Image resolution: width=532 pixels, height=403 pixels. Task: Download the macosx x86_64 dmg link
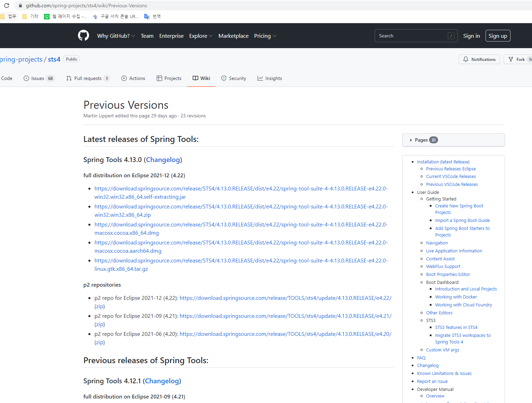tap(241, 229)
